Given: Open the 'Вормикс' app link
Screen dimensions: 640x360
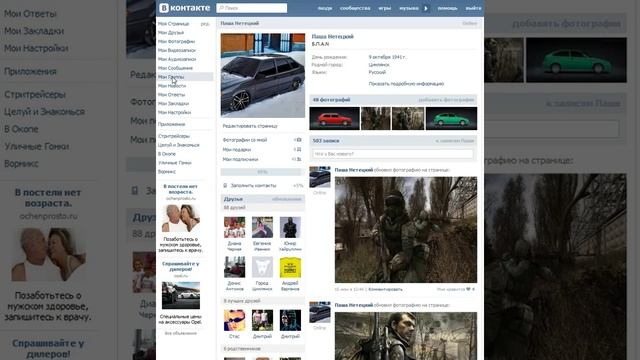Looking at the screenshot, I should tap(167, 172).
